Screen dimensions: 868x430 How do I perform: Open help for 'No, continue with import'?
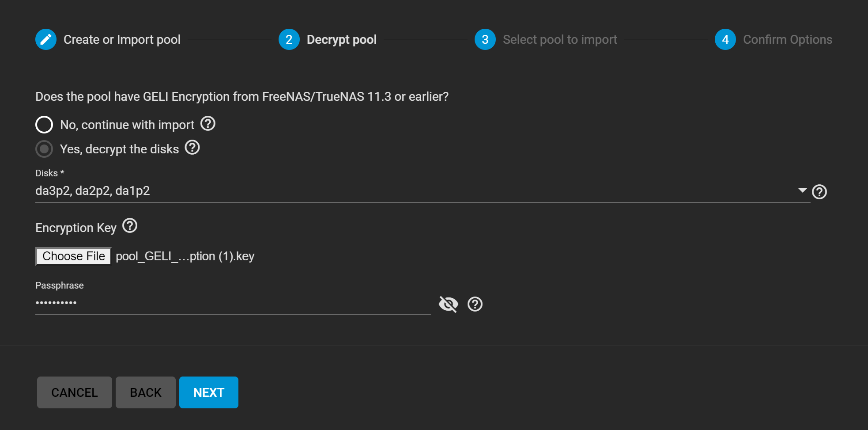pyautogui.click(x=208, y=124)
